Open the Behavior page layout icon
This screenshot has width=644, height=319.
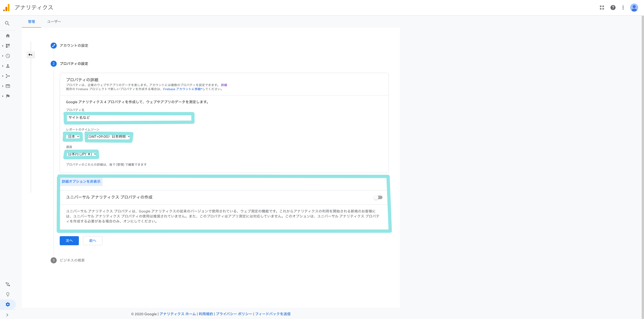tap(8, 86)
